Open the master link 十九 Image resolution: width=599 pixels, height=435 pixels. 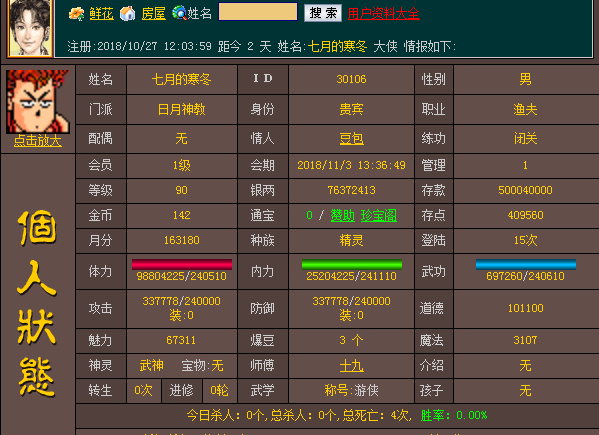[351, 366]
